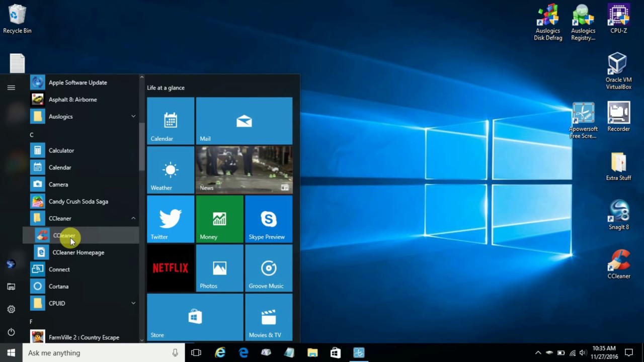Click the Life at a glance group title
Screen dimensions: 644x362
pyautogui.click(x=166, y=87)
